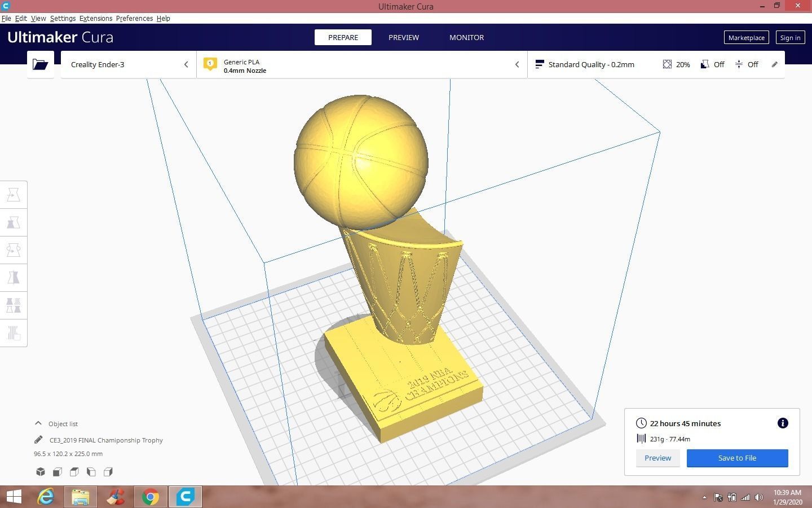Open the Settings menu

tap(63, 18)
